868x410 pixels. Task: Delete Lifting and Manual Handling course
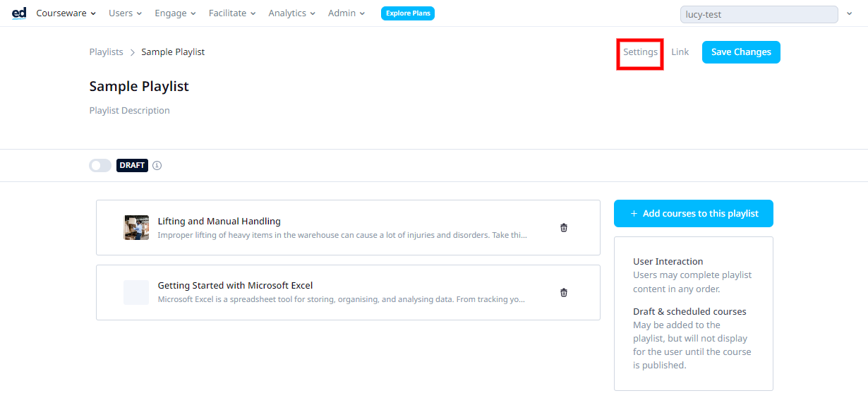click(564, 227)
